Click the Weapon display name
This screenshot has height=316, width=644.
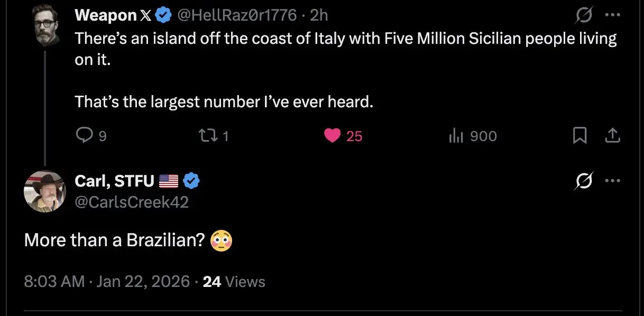point(106,15)
